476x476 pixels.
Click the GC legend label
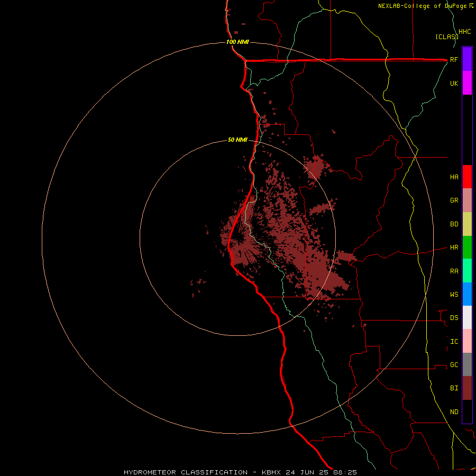pyautogui.click(x=454, y=365)
